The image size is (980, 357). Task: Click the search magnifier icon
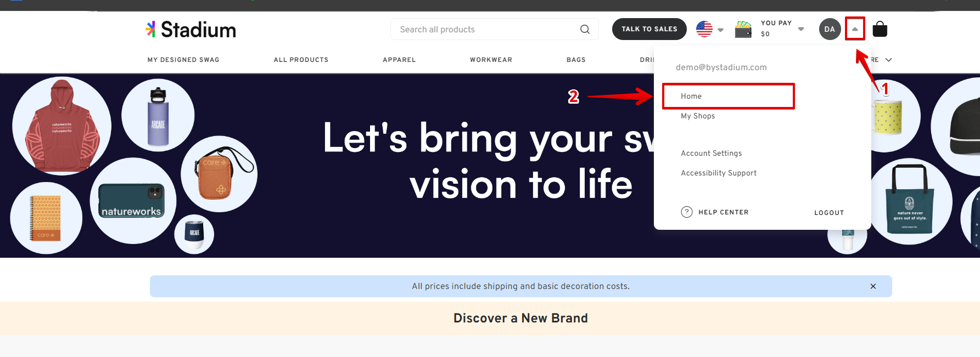coord(585,29)
